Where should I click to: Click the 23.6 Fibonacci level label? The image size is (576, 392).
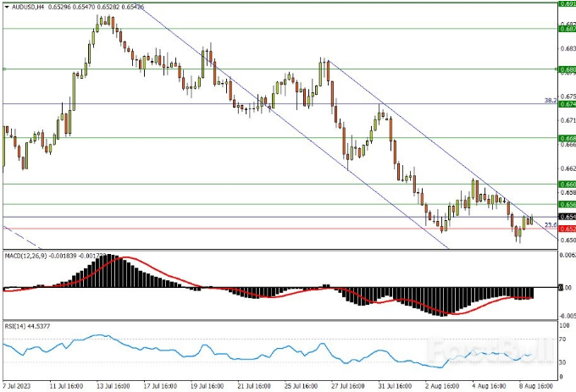pyautogui.click(x=549, y=224)
